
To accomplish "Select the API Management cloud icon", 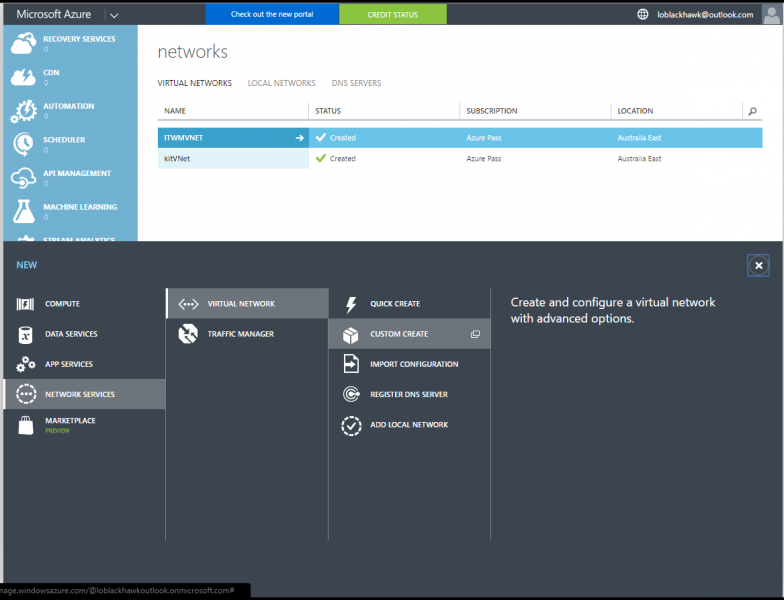I will point(24,178).
